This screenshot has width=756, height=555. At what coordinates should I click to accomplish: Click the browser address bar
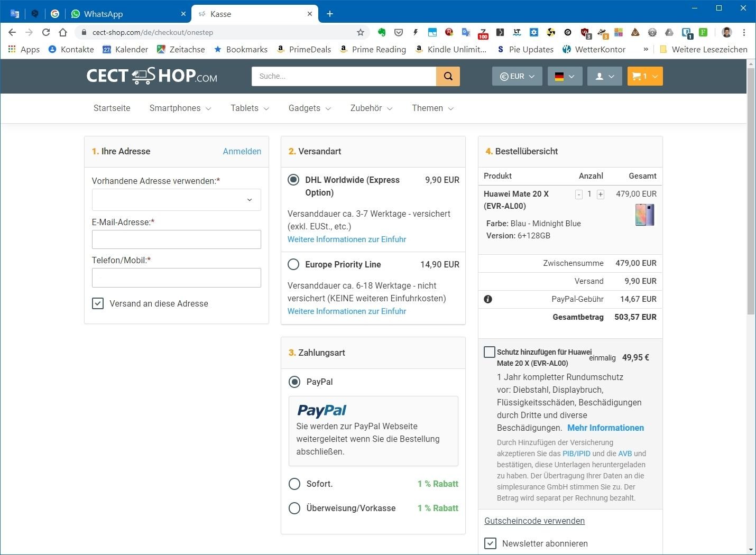coord(222,32)
